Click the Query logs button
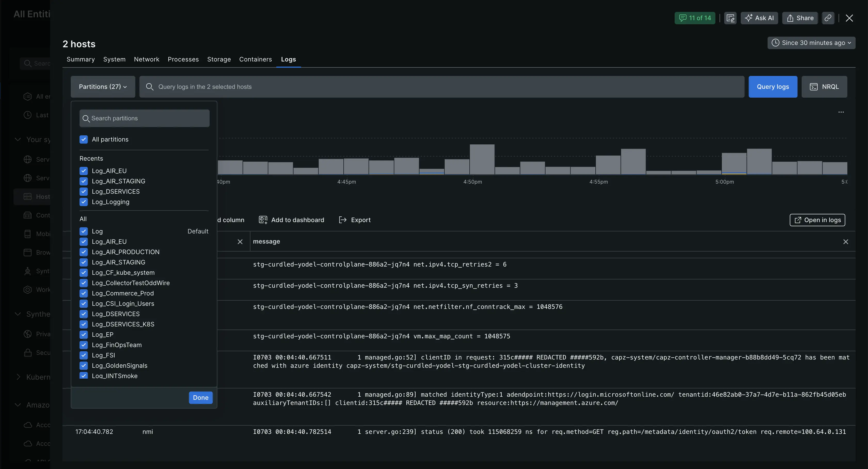The height and width of the screenshot is (469, 868). pyautogui.click(x=773, y=87)
